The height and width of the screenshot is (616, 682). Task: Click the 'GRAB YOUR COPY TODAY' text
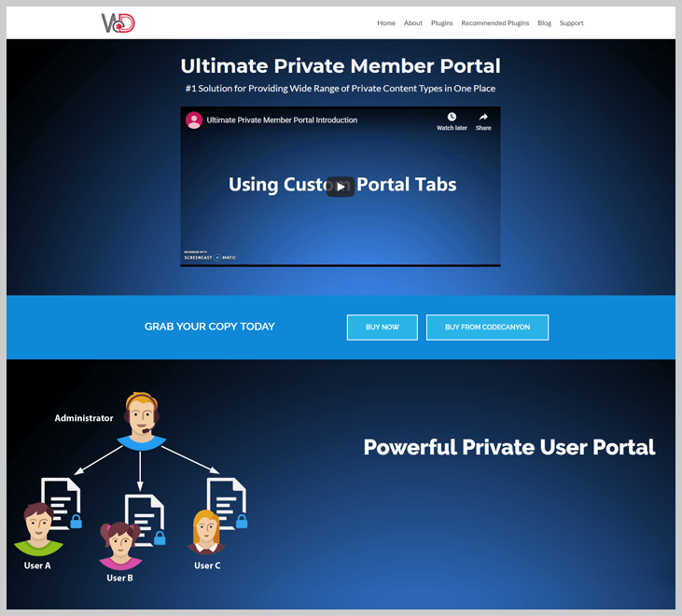coord(210,327)
